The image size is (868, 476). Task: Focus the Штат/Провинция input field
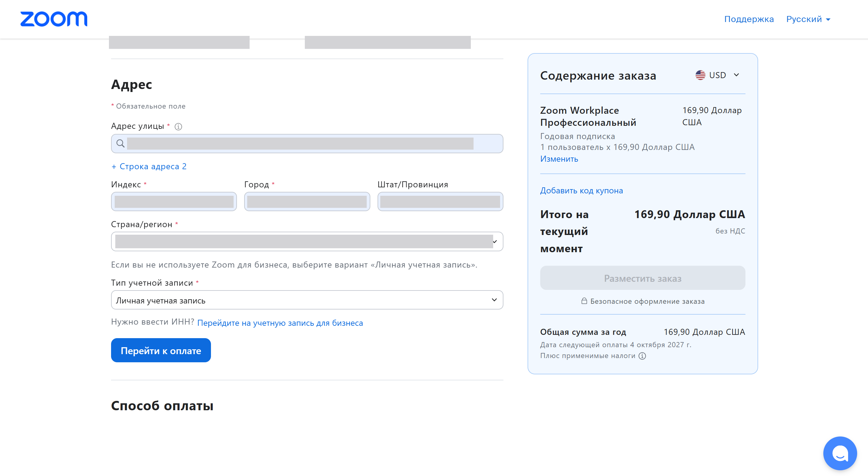click(x=440, y=202)
